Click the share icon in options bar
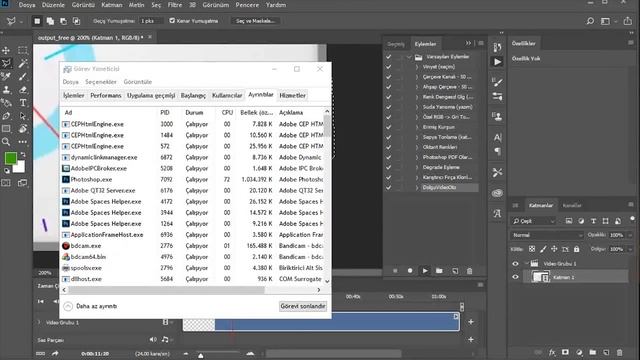This screenshot has width=640, height=360. 628,21
